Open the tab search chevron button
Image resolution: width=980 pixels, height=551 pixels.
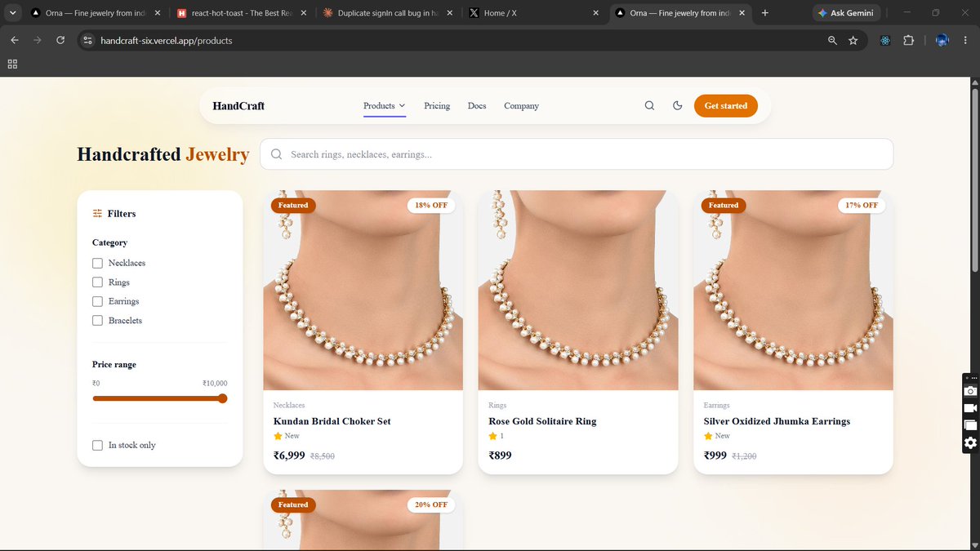(12, 13)
